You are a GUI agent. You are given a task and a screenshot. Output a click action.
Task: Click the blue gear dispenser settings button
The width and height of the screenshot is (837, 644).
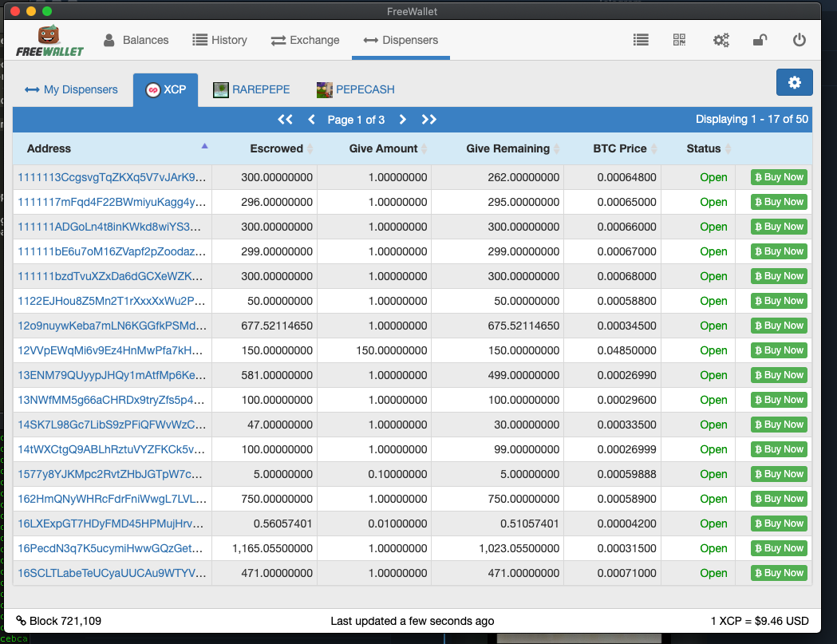click(x=794, y=82)
